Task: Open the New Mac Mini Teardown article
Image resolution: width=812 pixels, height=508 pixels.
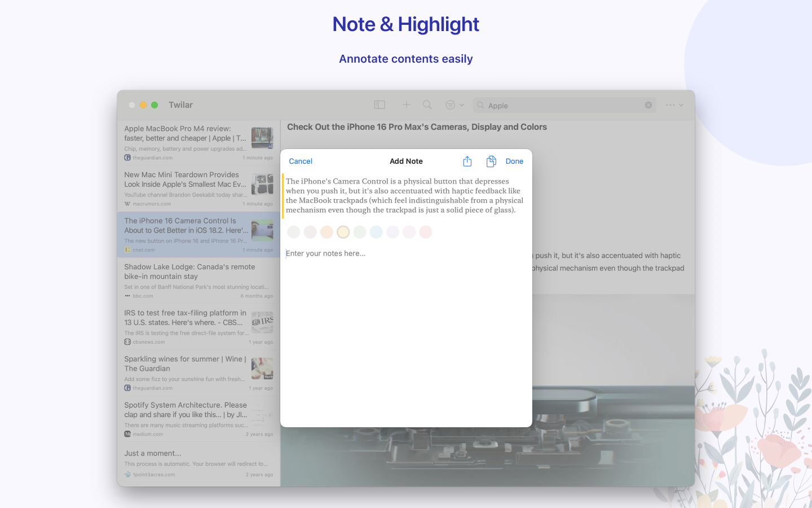Action: (198, 189)
